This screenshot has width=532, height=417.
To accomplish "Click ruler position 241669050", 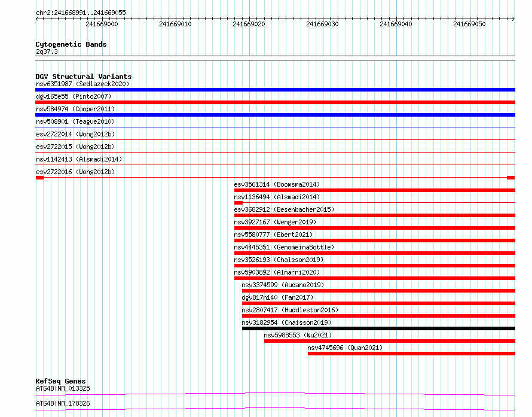I will [x=470, y=24].
